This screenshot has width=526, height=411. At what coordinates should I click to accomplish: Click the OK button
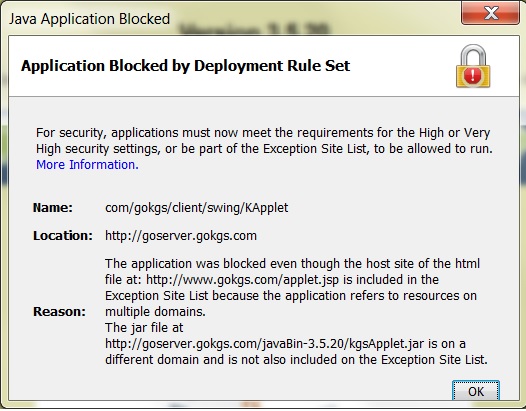tap(476, 391)
